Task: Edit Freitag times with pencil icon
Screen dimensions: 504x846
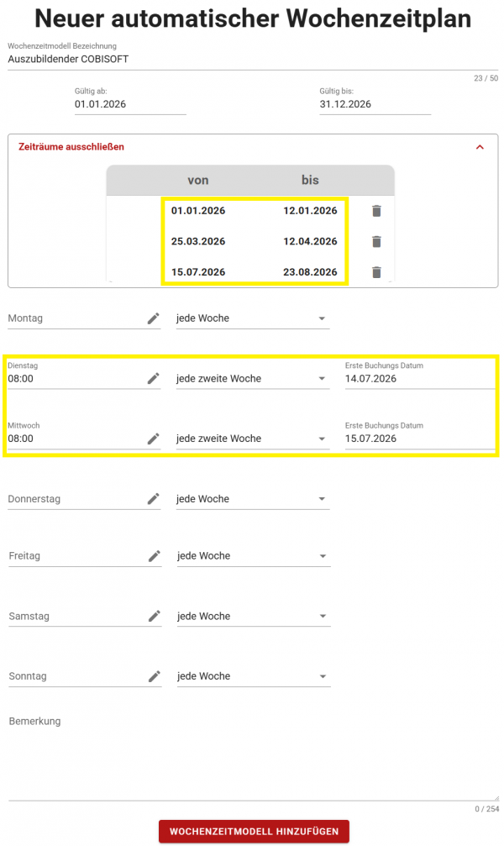Action: tap(155, 556)
